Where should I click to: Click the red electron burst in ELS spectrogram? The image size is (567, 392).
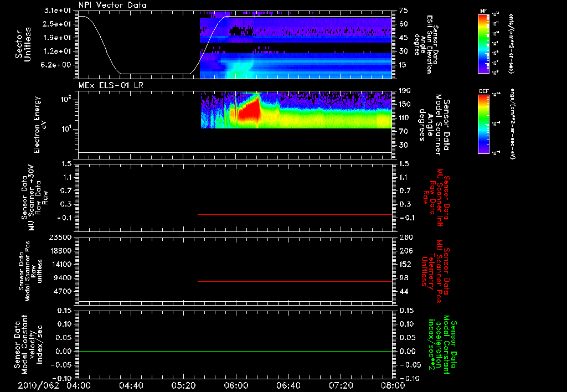pos(250,110)
